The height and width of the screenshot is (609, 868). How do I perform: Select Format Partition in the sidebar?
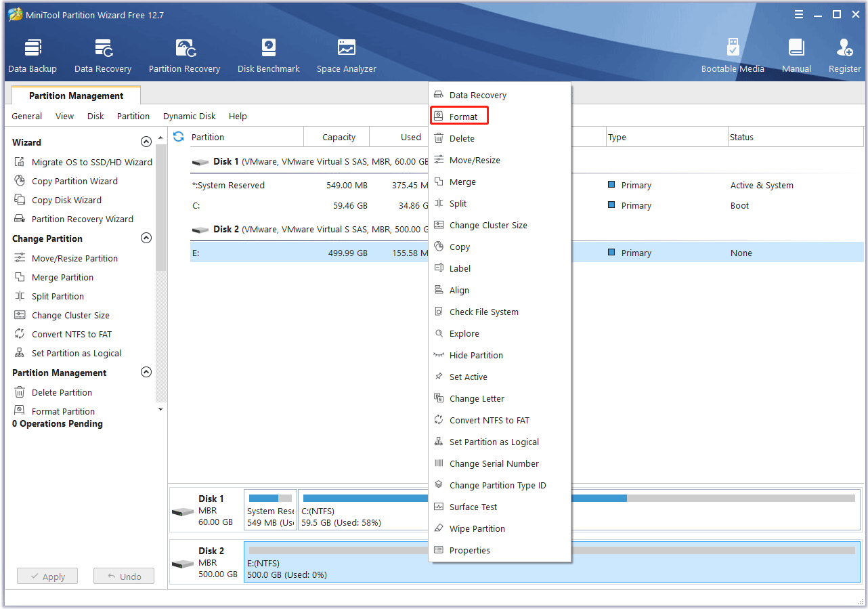click(x=55, y=411)
